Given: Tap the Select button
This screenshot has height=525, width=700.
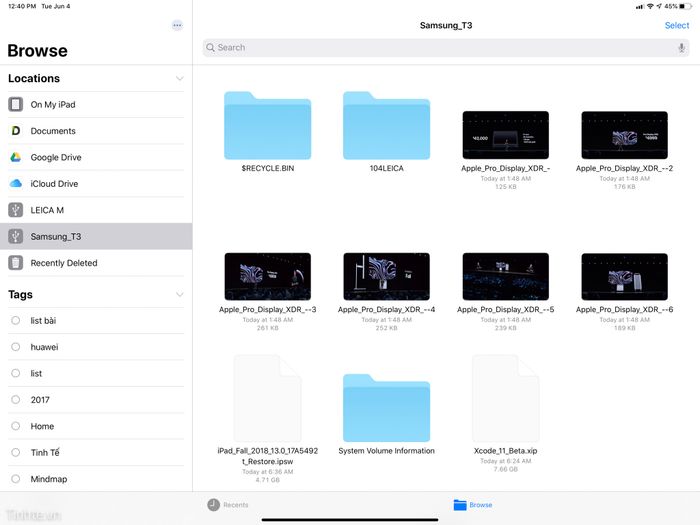Looking at the screenshot, I should (x=676, y=25).
